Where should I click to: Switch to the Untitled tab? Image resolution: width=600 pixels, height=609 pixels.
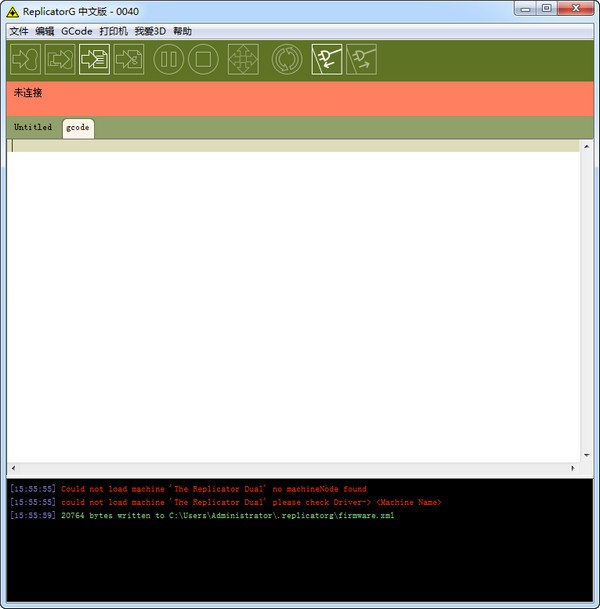(33, 128)
